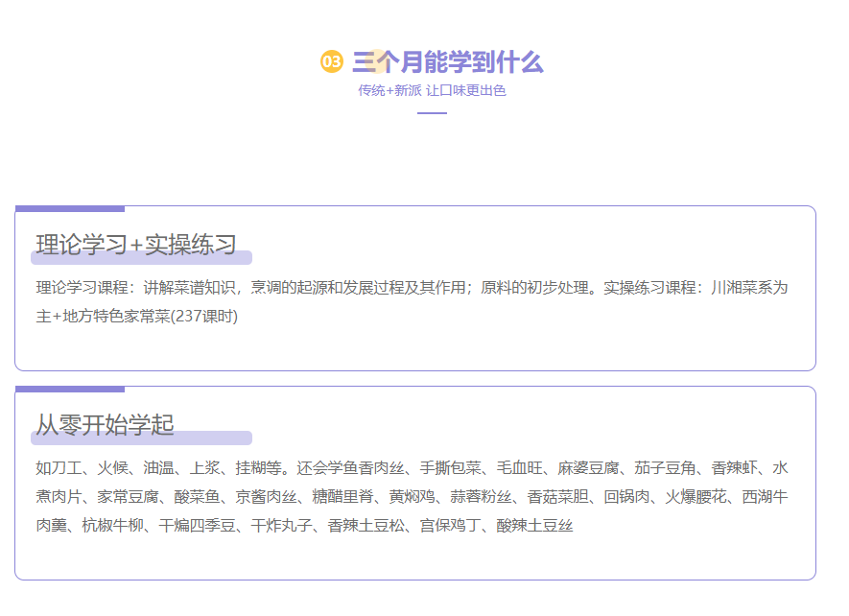Click the short purple divider under the subtitle

[x=432, y=113]
